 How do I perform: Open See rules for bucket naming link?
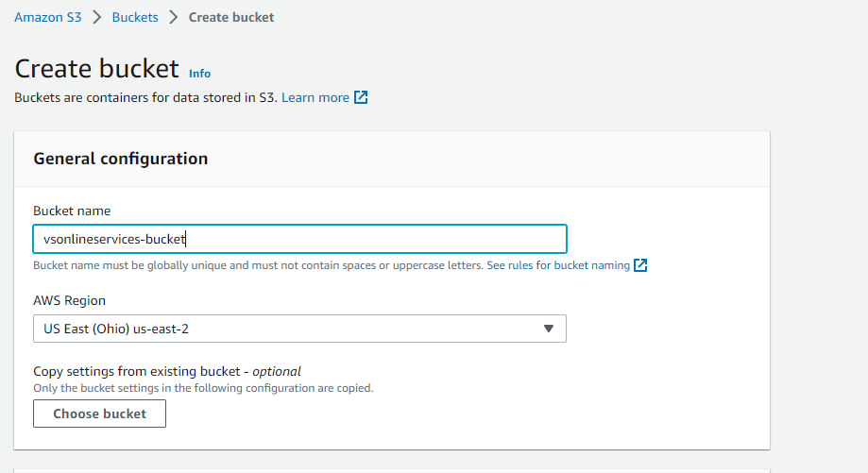click(x=558, y=265)
